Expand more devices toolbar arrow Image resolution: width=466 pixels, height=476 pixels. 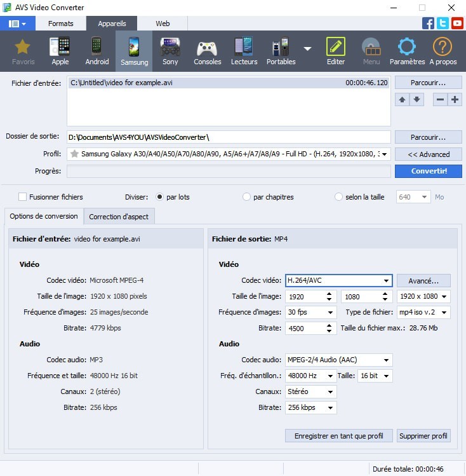(307, 48)
